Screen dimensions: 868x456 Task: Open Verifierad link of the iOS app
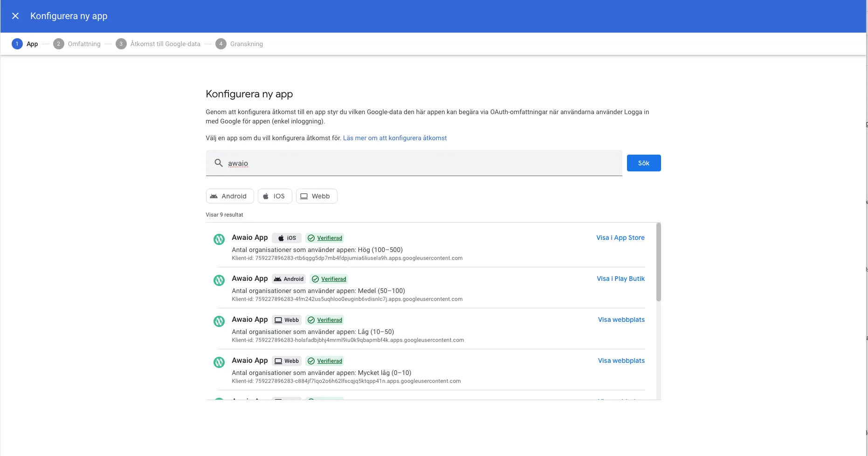tap(330, 238)
